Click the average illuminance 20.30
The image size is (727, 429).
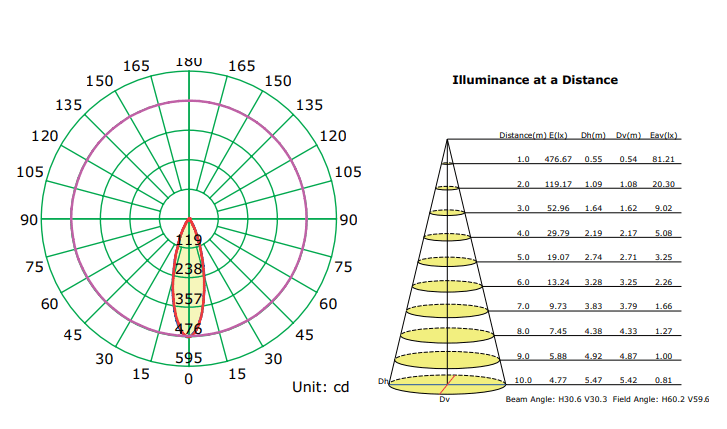click(x=663, y=184)
